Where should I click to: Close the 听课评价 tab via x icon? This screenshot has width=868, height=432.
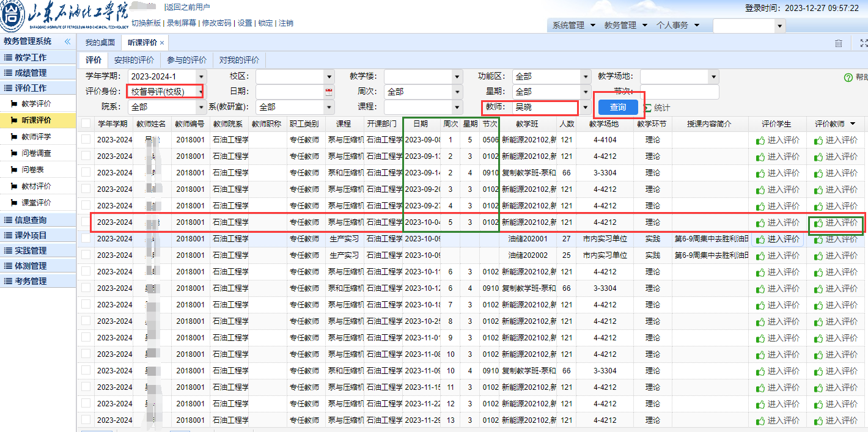(162, 43)
